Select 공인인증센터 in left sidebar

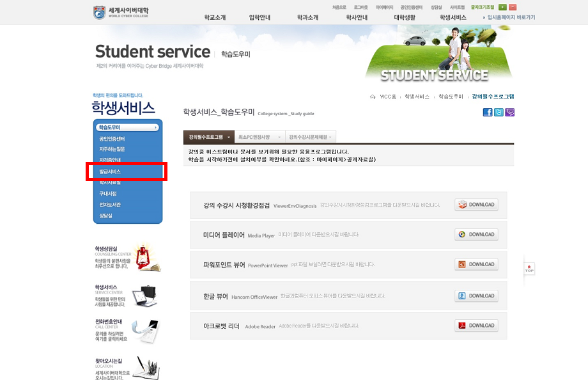click(112, 139)
